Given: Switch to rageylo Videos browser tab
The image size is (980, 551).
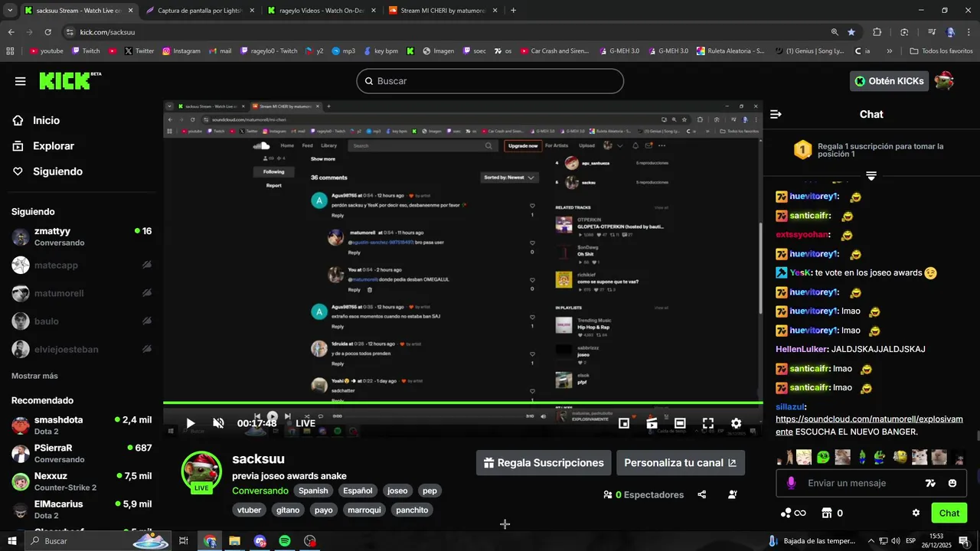Looking at the screenshot, I should click(x=322, y=11).
